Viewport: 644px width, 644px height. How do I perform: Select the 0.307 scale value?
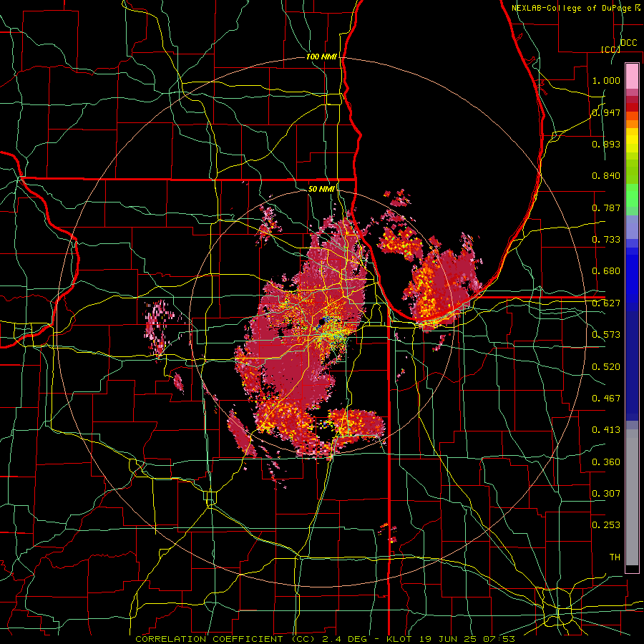(x=606, y=493)
